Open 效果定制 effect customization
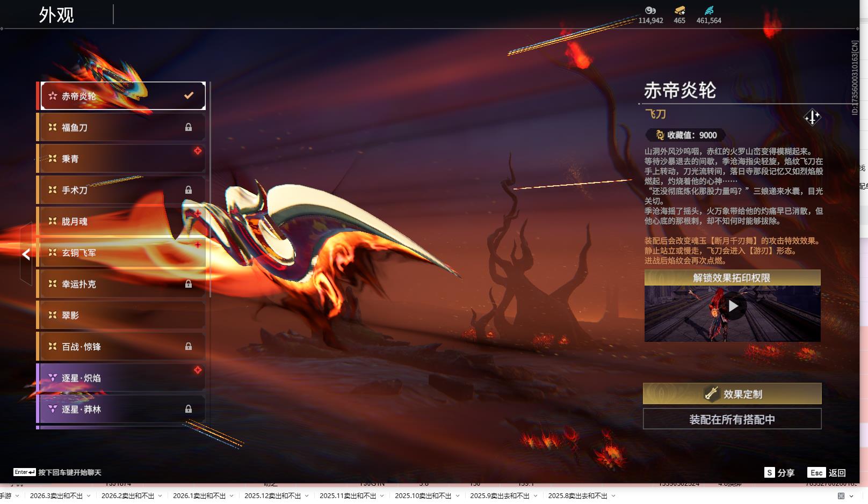 pos(732,394)
